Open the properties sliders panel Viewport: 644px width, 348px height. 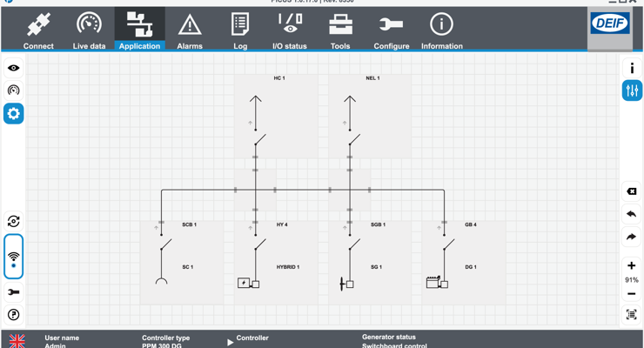click(x=632, y=90)
